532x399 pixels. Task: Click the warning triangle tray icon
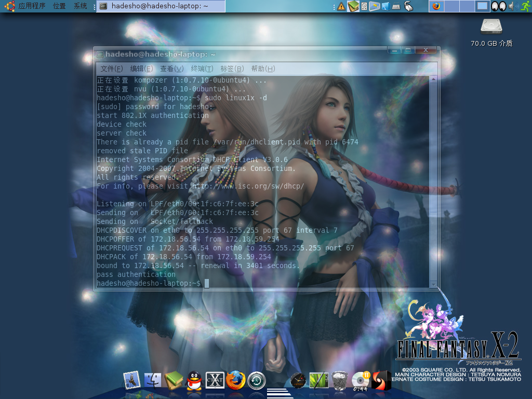click(x=341, y=6)
